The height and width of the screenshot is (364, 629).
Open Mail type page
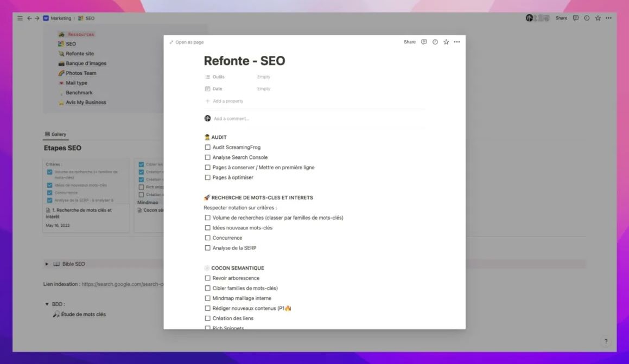76,83
